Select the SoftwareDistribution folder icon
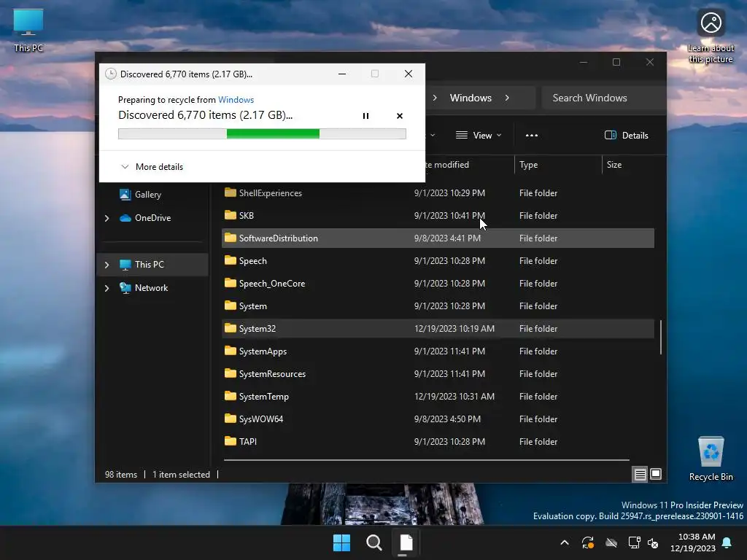 tap(231, 238)
